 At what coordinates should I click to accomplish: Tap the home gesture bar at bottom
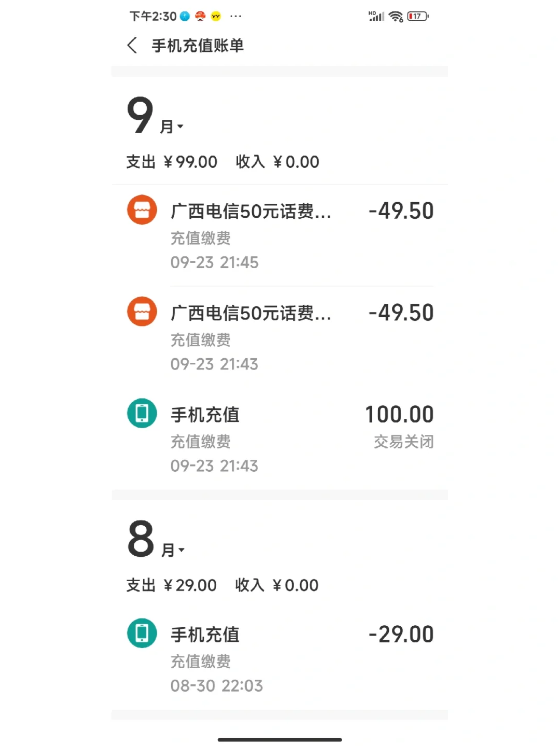coord(279,740)
